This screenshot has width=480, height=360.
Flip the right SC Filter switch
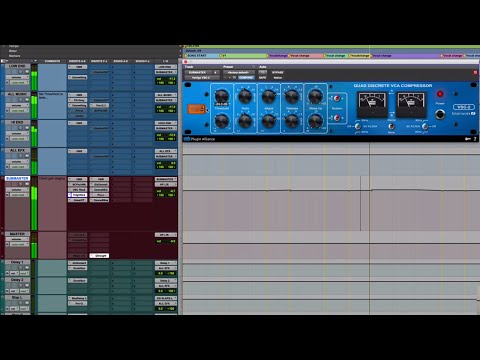tap(425, 126)
